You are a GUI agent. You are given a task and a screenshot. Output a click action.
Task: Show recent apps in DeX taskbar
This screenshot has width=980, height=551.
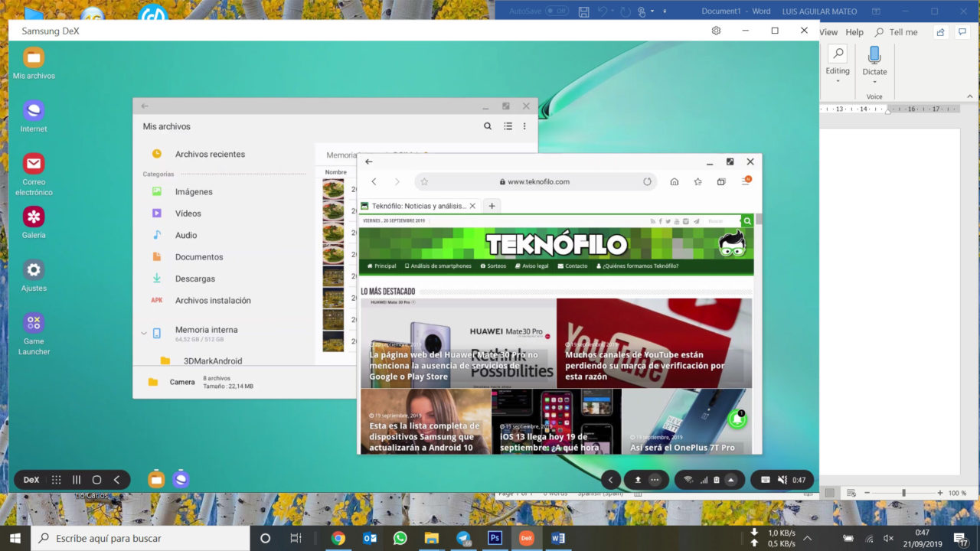pyautogui.click(x=77, y=480)
